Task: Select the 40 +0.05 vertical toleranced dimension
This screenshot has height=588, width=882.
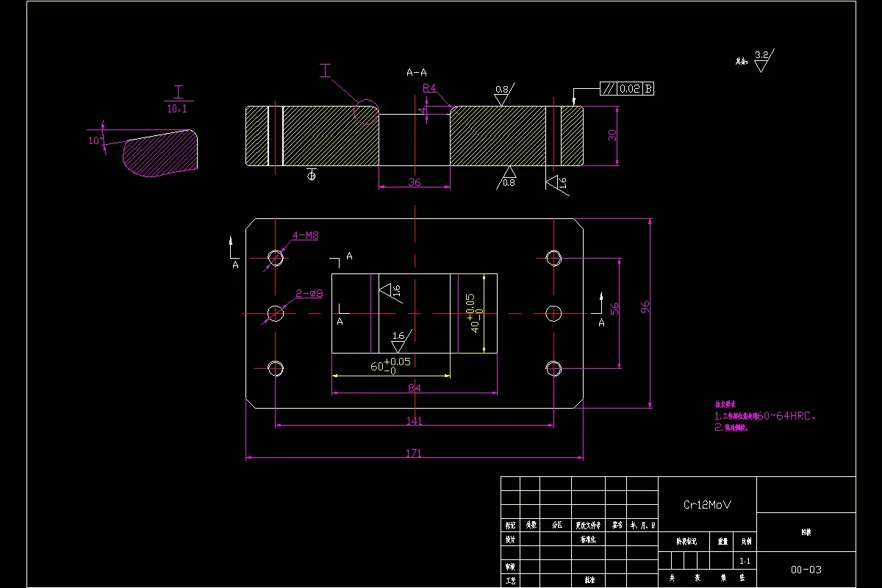Action: tap(475, 313)
